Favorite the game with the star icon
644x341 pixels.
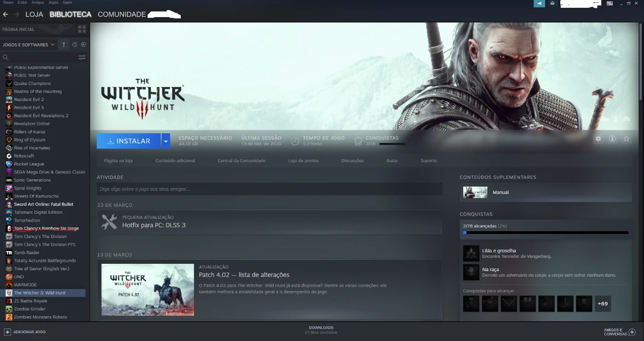point(626,138)
